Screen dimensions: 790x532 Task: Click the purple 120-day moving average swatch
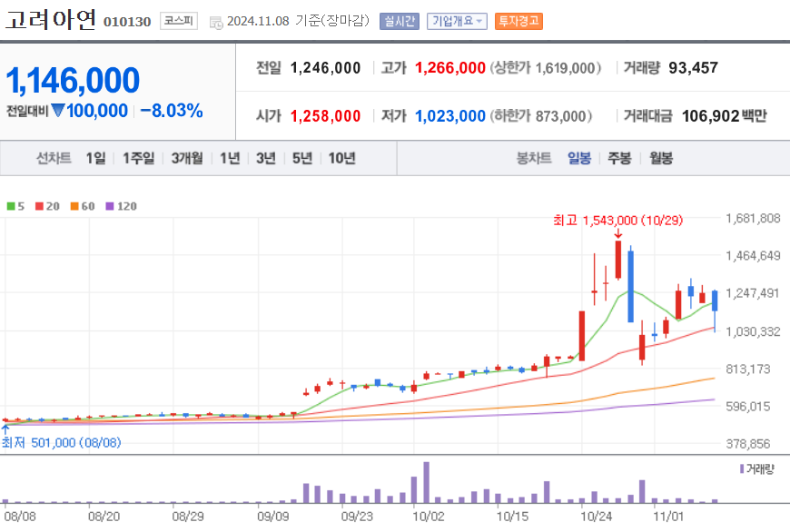[x=110, y=206]
